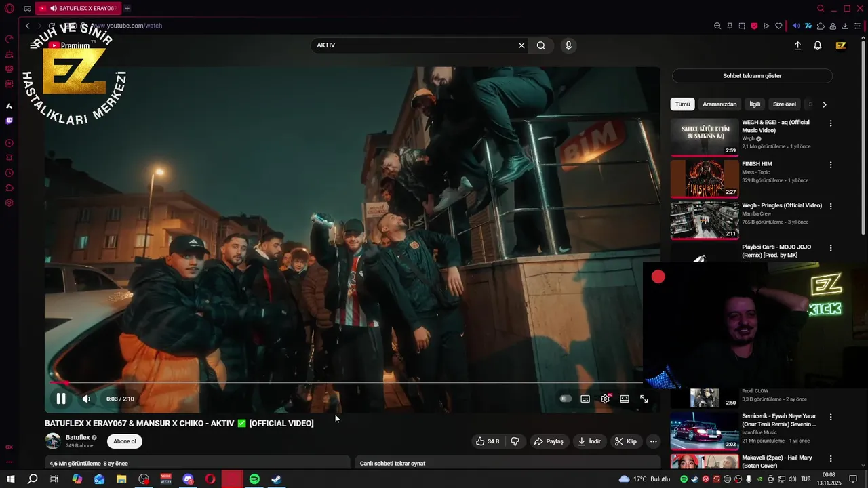Screen dimensions: 868x488
Task: Subscribe using the Abone ol button
Action: click(125, 441)
